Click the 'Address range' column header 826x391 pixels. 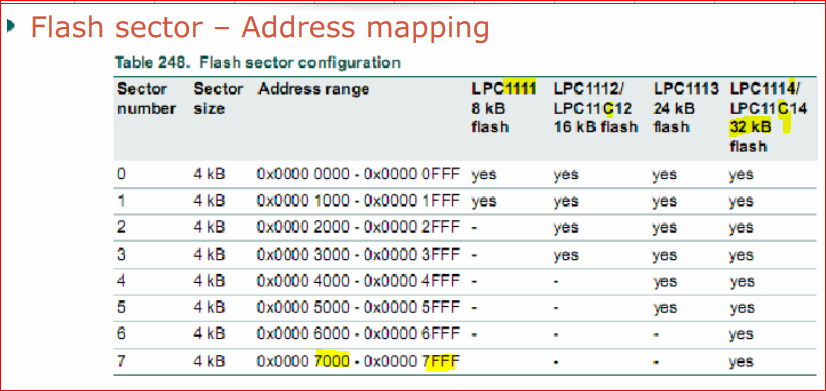[x=313, y=90]
